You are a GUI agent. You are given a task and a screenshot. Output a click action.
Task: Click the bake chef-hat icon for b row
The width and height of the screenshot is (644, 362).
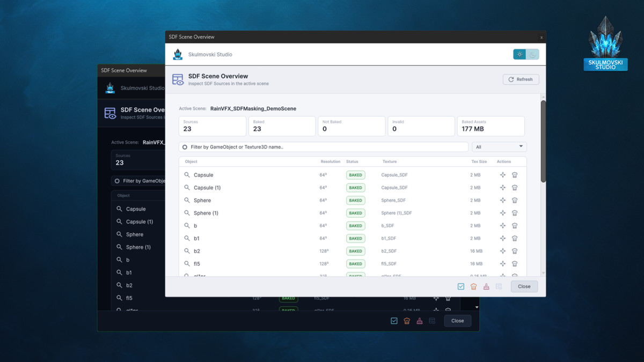pos(515,226)
